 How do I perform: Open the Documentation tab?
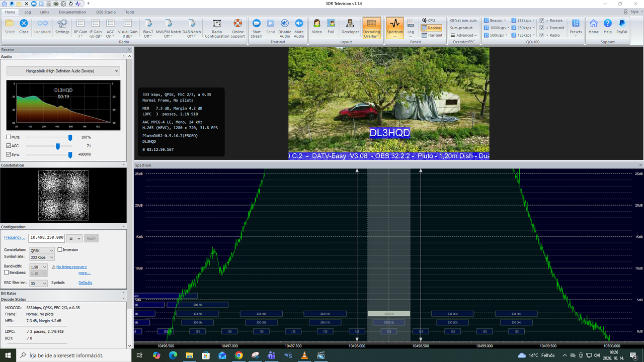(72, 12)
